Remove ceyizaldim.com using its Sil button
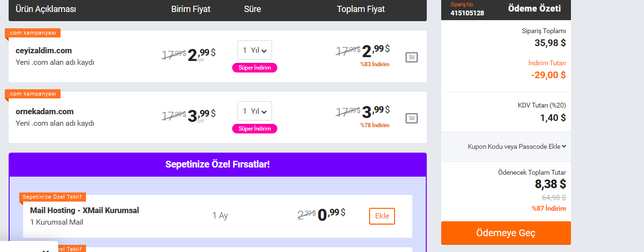The width and height of the screenshot is (644, 252). coord(411,58)
